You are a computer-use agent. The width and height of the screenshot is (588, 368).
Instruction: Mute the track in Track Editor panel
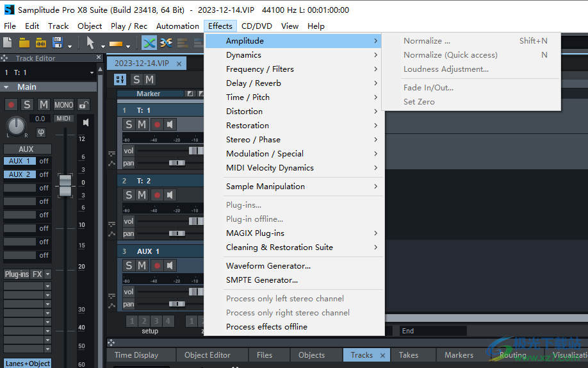44,105
